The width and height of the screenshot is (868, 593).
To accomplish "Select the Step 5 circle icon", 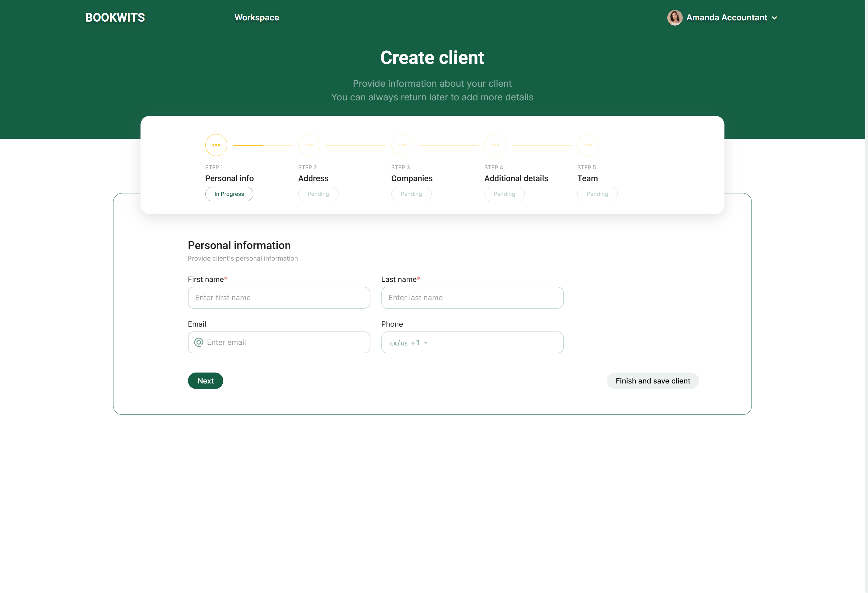I will click(588, 145).
